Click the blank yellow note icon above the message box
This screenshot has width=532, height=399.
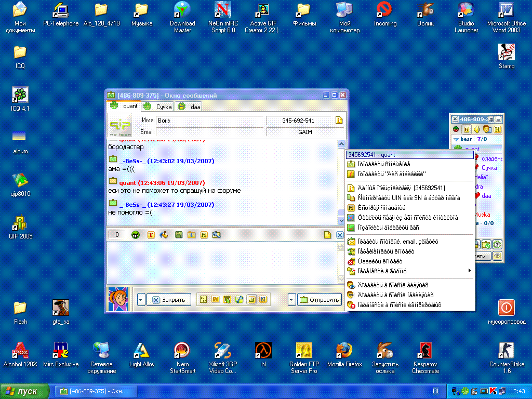[327, 235]
